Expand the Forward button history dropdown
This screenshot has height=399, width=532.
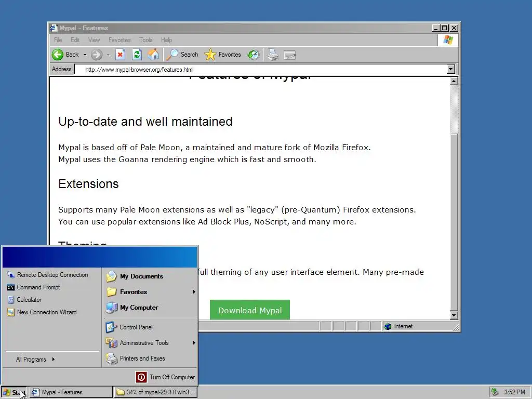pos(108,55)
